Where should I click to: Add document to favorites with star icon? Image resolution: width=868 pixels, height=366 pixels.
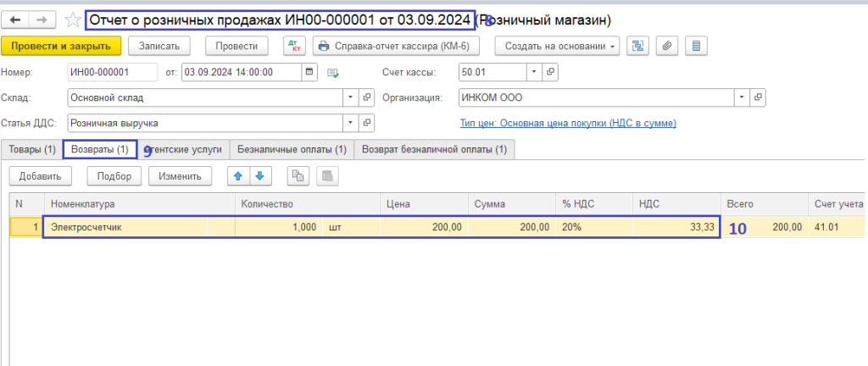pyautogui.click(x=73, y=20)
